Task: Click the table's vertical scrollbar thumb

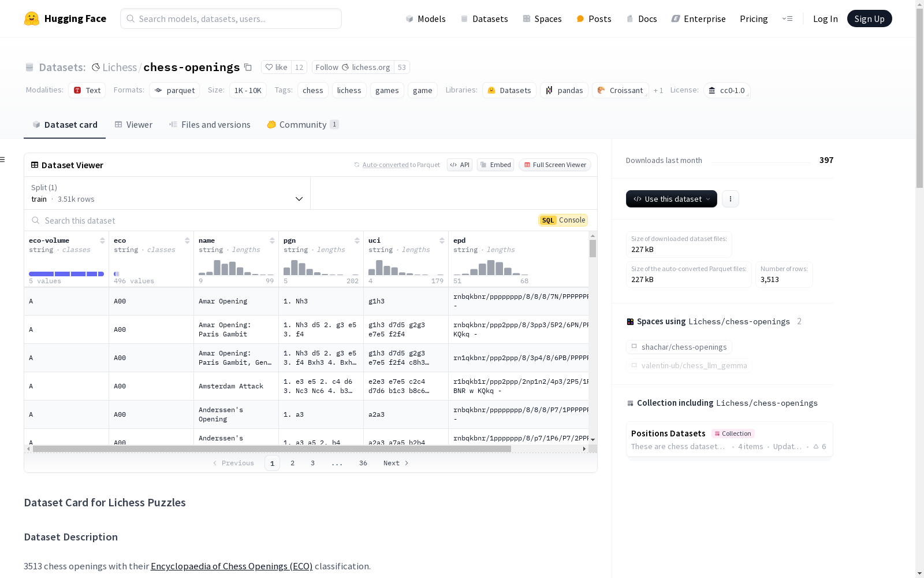Action: pyautogui.click(x=593, y=249)
